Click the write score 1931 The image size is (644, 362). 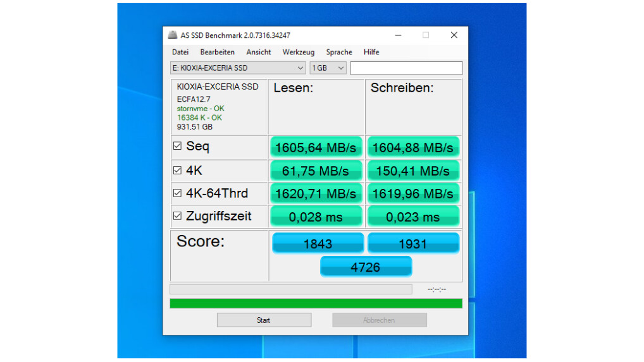pos(413,243)
